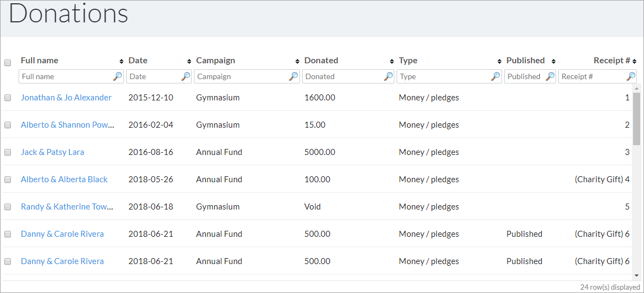The width and height of the screenshot is (644, 293).
Task: Click the search icon in Donated filter
Action: 388,76
